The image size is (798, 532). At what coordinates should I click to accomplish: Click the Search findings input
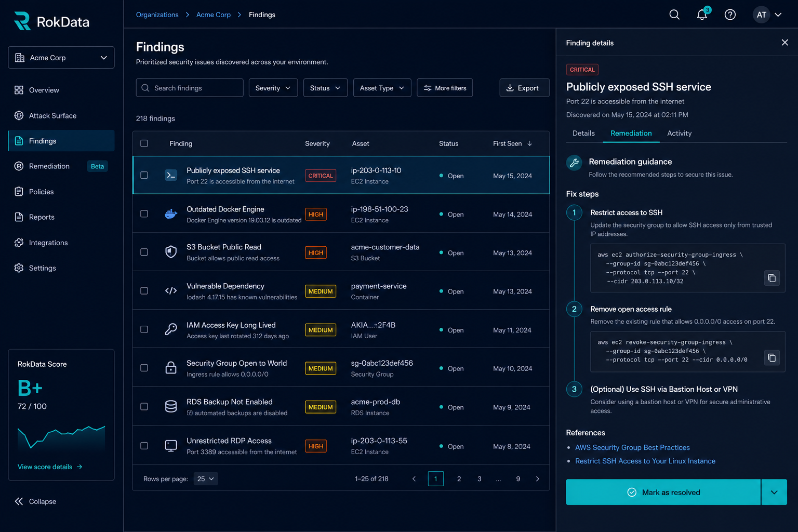(190, 88)
